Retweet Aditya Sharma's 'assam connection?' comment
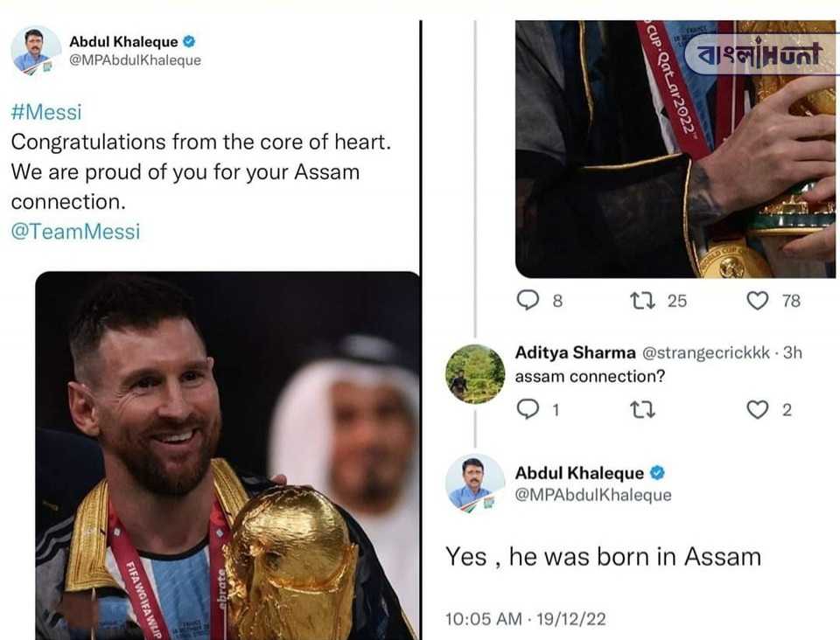The width and height of the screenshot is (840, 640). 642,410
